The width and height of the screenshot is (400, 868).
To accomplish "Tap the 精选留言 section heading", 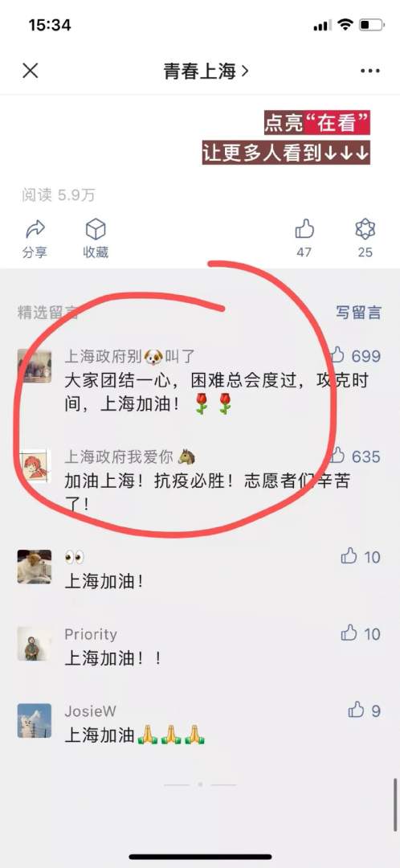I will (47, 312).
